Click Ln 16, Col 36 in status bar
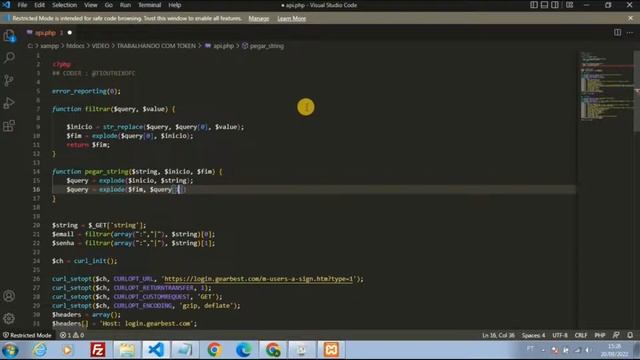This screenshot has height=360, width=640. coord(498,335)
